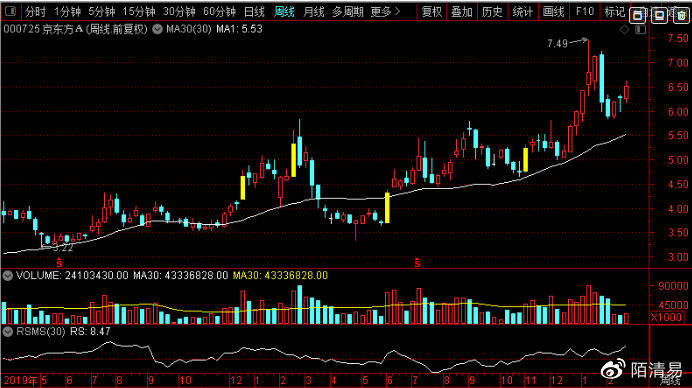Click the VOLUME: 24103430.00 label

[x=72, y=276]
